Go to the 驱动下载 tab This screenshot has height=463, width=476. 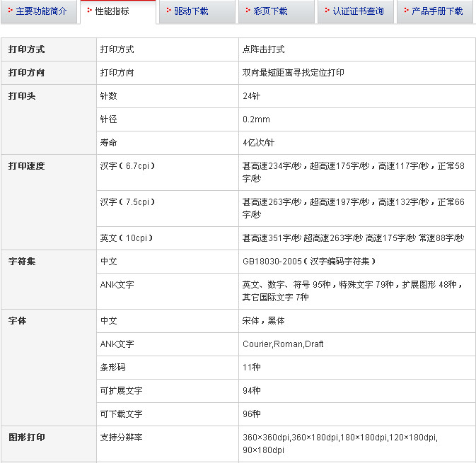pyautogui.click(x=191, y=11)
